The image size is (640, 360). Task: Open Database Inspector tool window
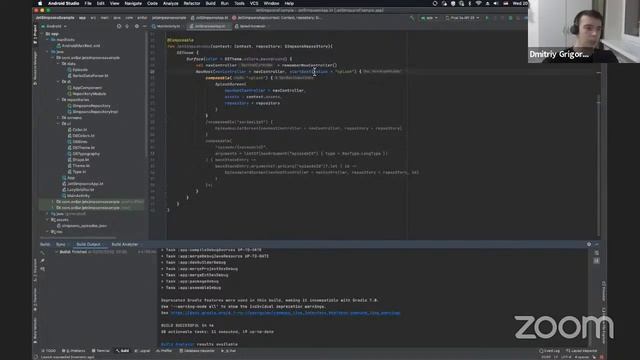coord(197,351)
